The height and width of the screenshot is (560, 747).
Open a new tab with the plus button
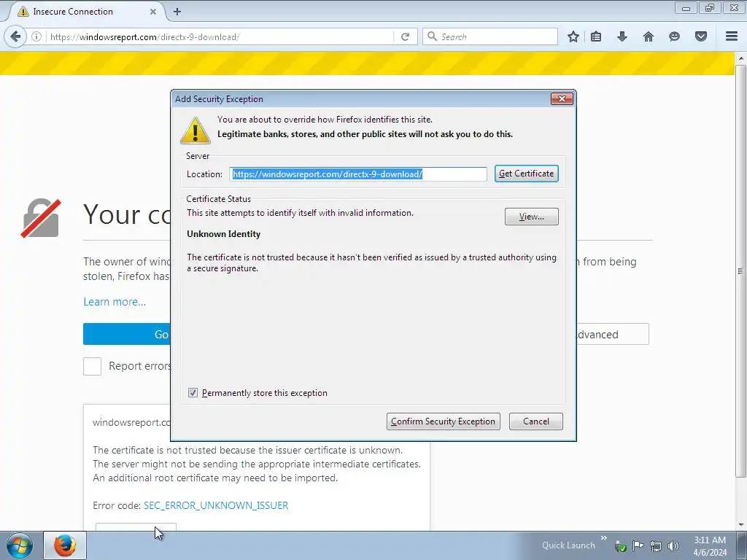pos(177,12)
